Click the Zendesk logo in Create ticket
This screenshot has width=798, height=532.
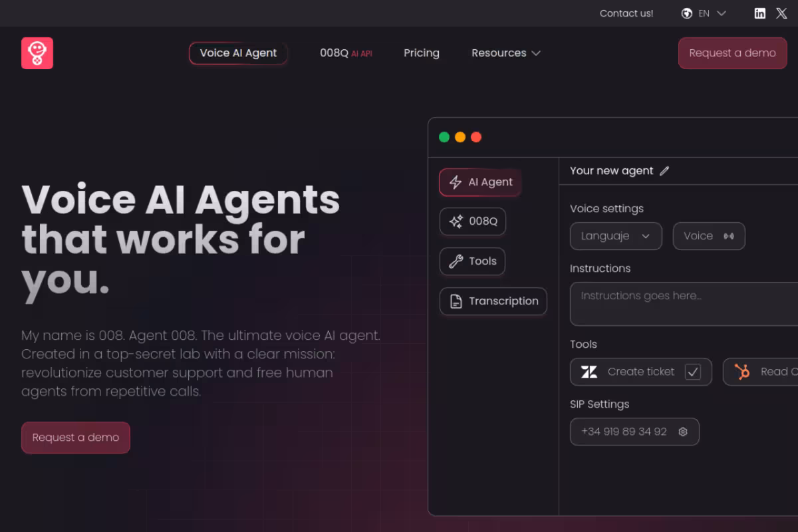point(589,372)
